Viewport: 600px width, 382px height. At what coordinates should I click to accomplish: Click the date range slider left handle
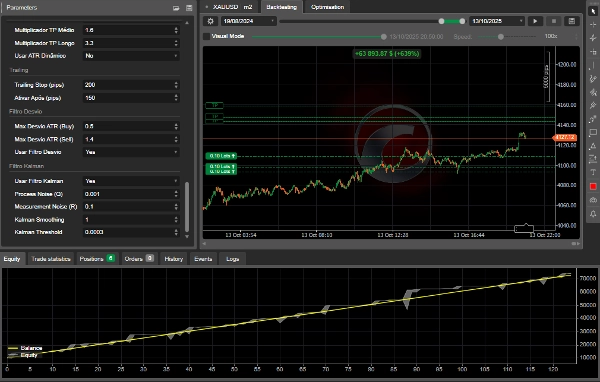click(441, 21)
